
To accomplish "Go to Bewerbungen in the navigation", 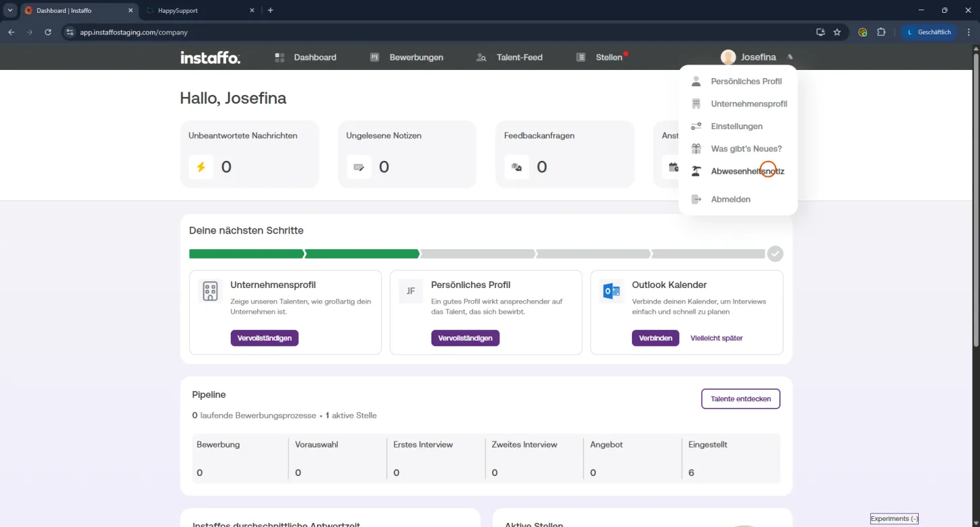I will (407, 57).
